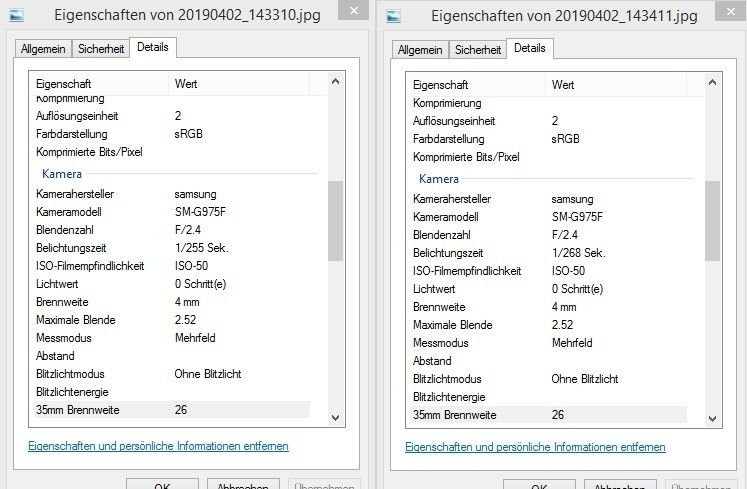
Task: Click the left list's vertical scrollbar thumb
Action: coord(335,221)
